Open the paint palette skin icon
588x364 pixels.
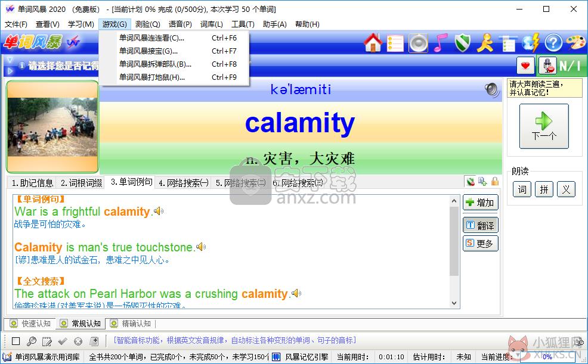tap(575, 43)
